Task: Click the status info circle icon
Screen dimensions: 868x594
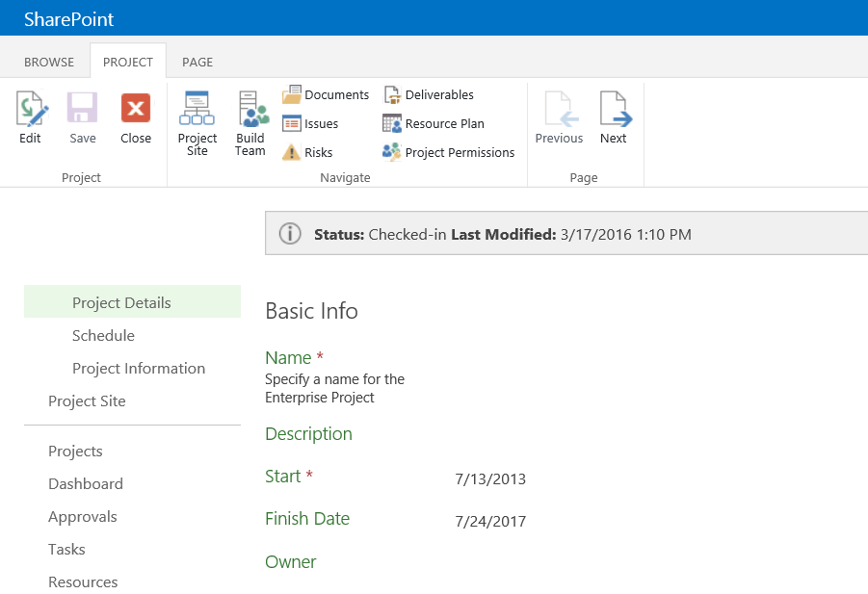Action: tap(290, 232)
